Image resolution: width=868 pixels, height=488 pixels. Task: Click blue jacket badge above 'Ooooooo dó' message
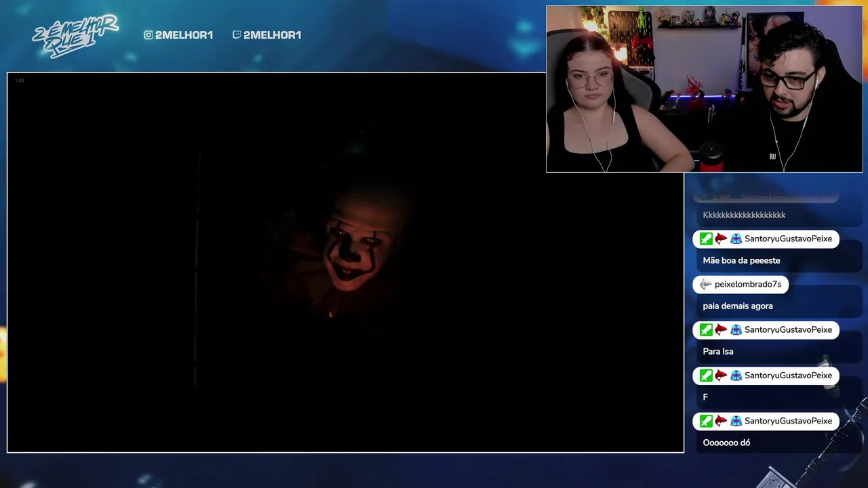tap(736, 421)
